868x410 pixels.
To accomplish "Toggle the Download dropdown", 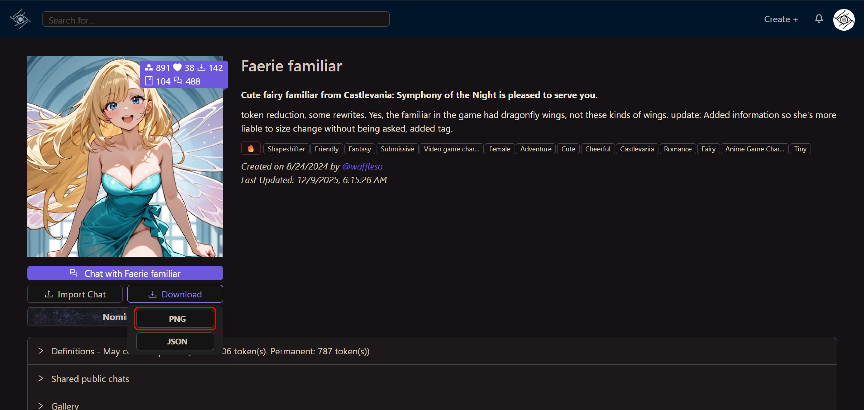I will tap(175, 294).
